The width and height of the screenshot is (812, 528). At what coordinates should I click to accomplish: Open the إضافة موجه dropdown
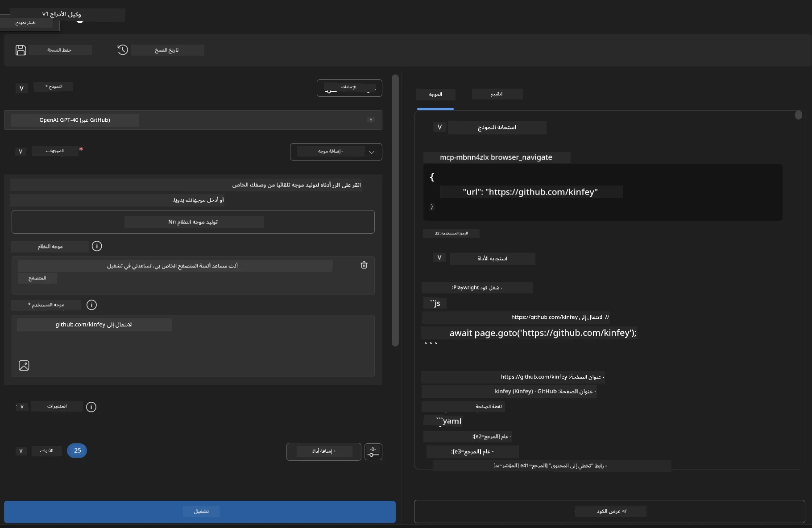point(336,152)
